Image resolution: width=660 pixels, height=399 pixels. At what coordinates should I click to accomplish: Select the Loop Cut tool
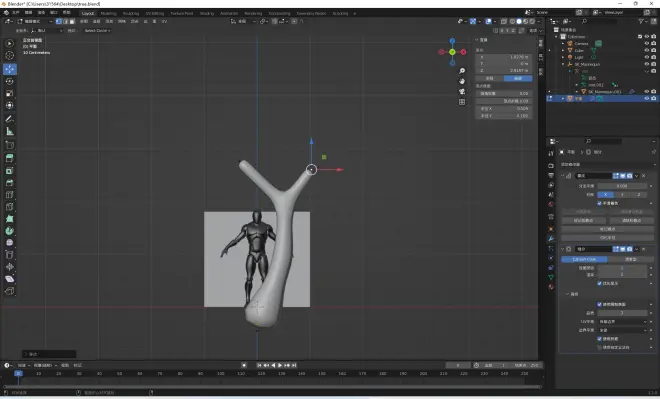[9, 195]
